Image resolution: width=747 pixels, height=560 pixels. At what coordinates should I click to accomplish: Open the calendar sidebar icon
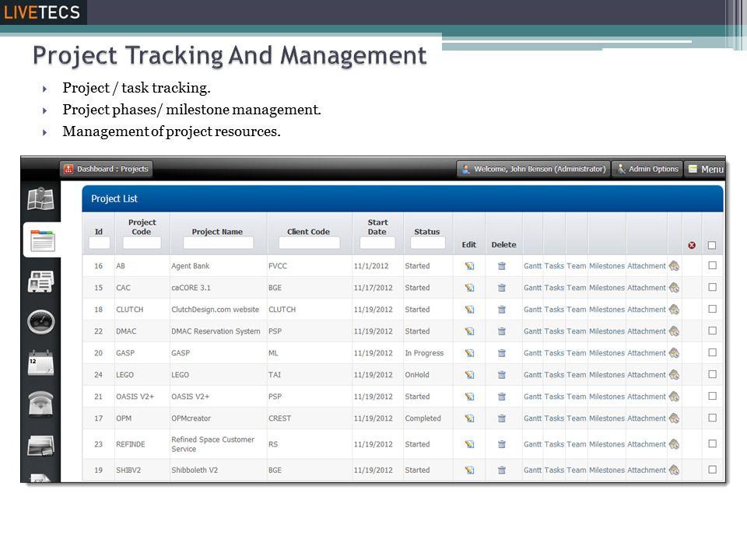click(40, 363)
